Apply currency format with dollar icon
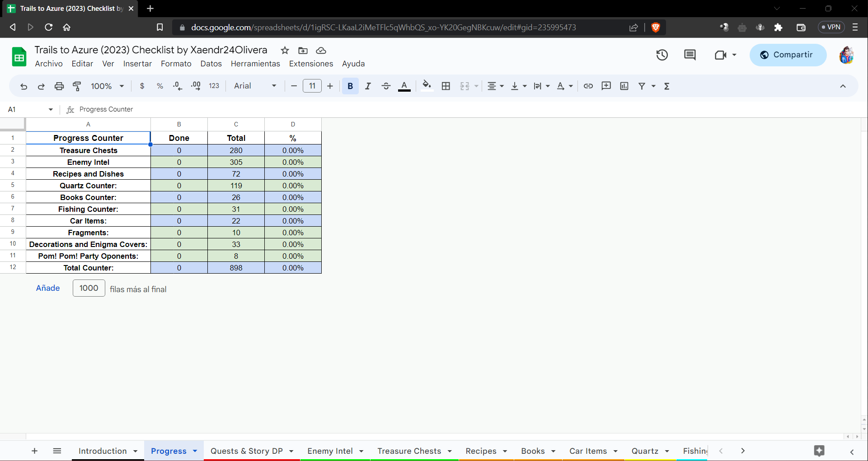 click(142, 86)
